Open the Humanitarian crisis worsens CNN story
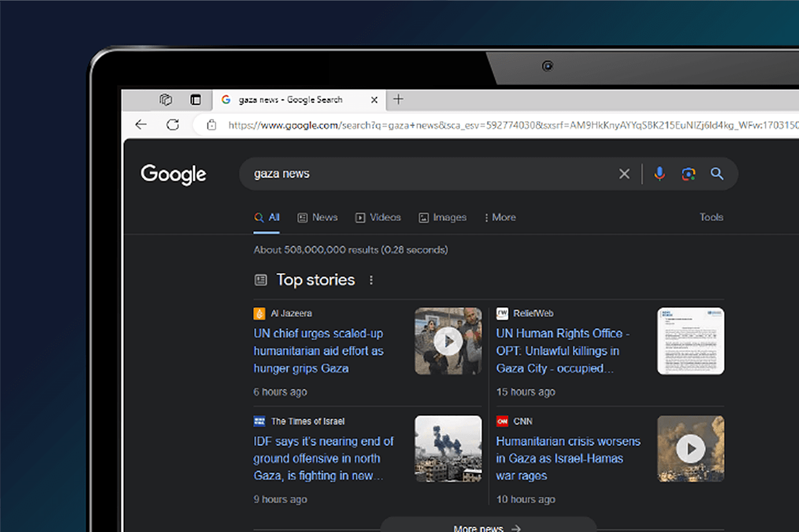Screen dimensions: 799x532 tap(568, 459)
